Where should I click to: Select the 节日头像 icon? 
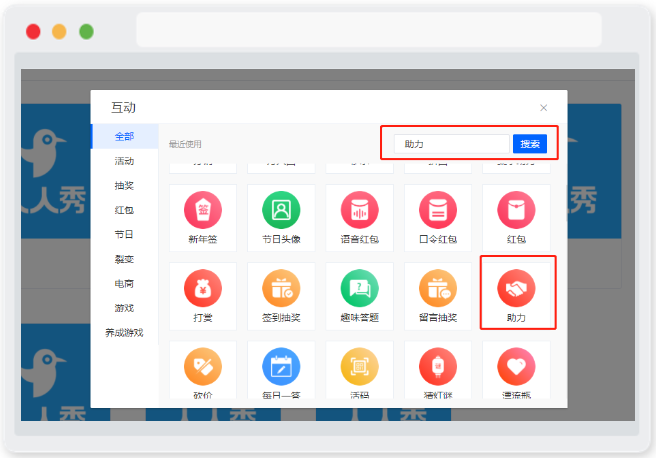click(281, 210)
